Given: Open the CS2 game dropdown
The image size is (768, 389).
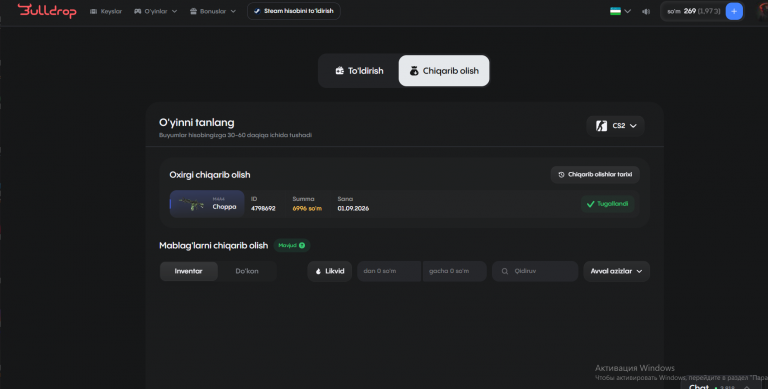Looking at the screenshot, I should point(616,126).
